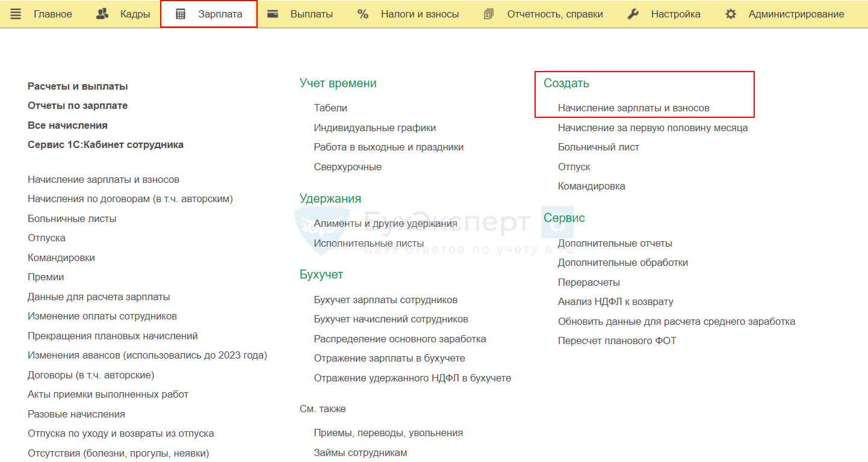Image resolution: width=868 pixels, height=462 pixels.
Task: Click the card icon for Выплаты
Action: [273, 14]
